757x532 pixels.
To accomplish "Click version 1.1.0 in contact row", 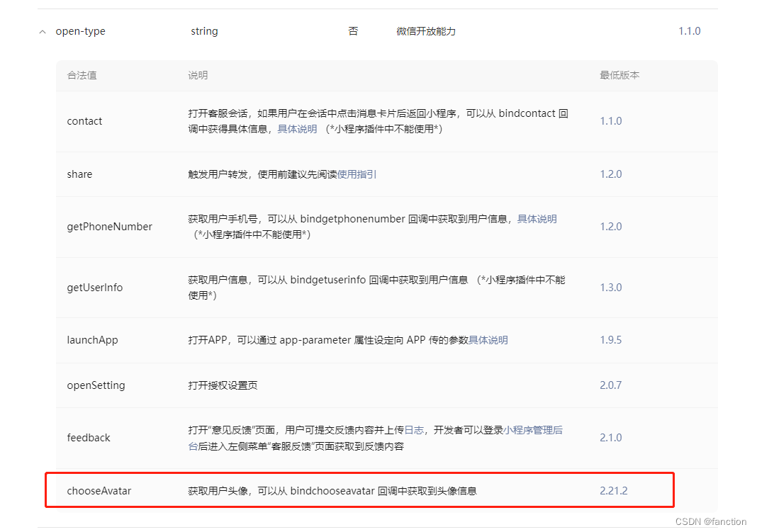I will pyautogui.click(x=611, y=121).
